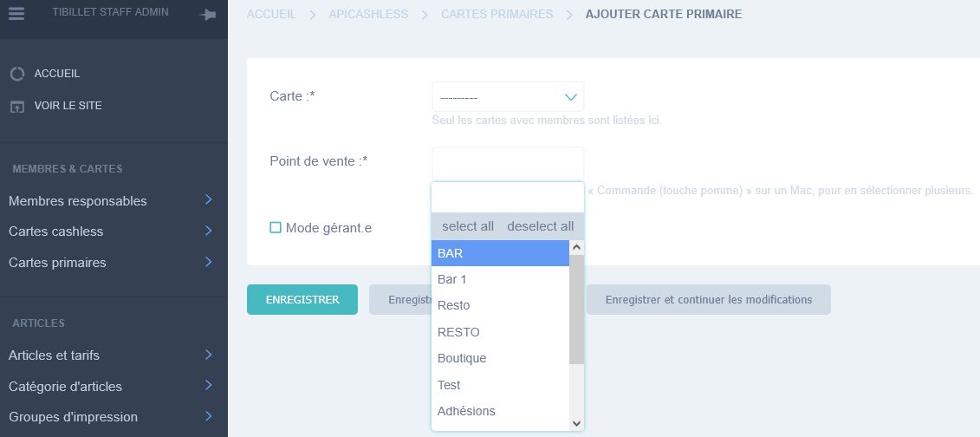Click the Voir le site icon
Screen dimensions: 980x437
pos(16,107)
